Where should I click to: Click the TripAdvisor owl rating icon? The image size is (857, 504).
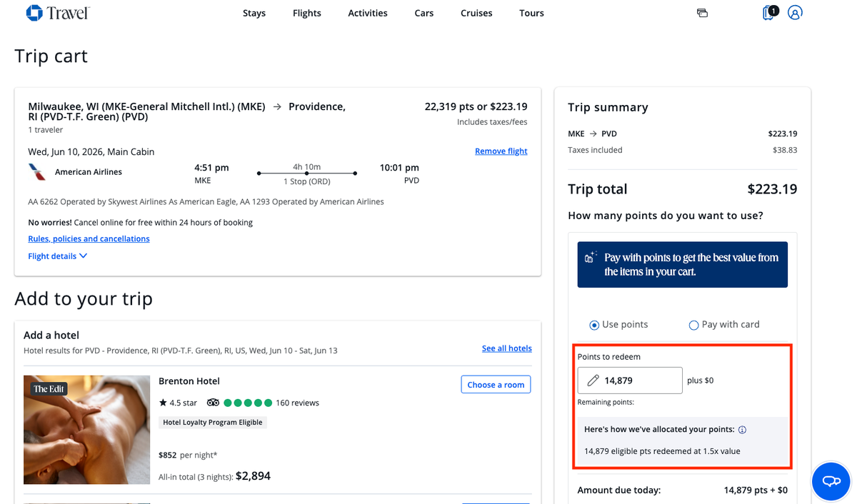point(213,402)
